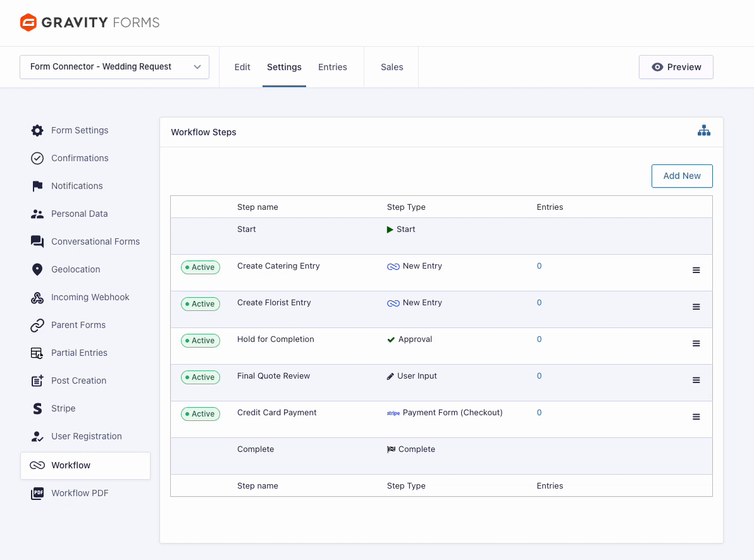
Task: Click the Geolocation pin icon
Action: (x=37, y=270)
